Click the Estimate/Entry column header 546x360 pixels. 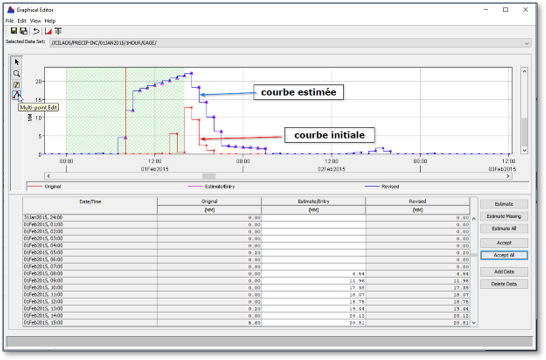point(313,201)
